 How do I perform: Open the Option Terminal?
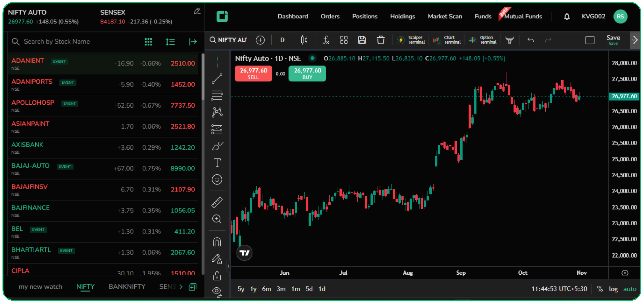[483, 40]
